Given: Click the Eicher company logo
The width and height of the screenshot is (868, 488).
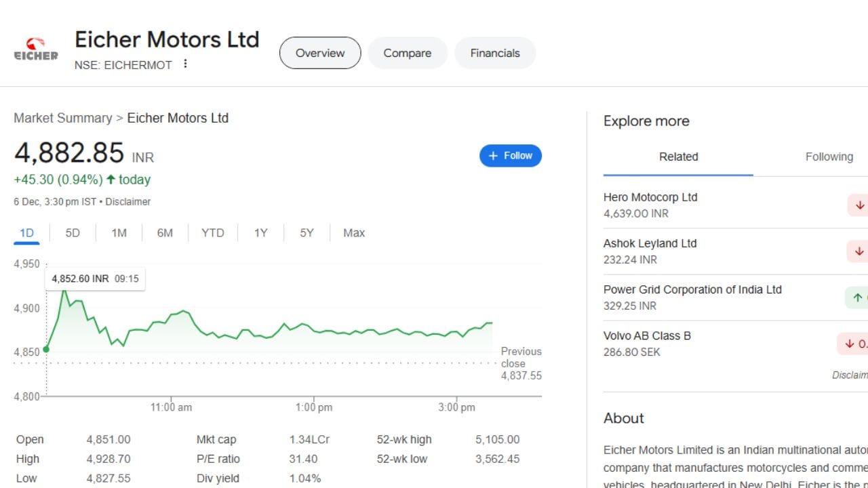Looking at the screenshot, I should pyautogui.click(x=36, y=51).
